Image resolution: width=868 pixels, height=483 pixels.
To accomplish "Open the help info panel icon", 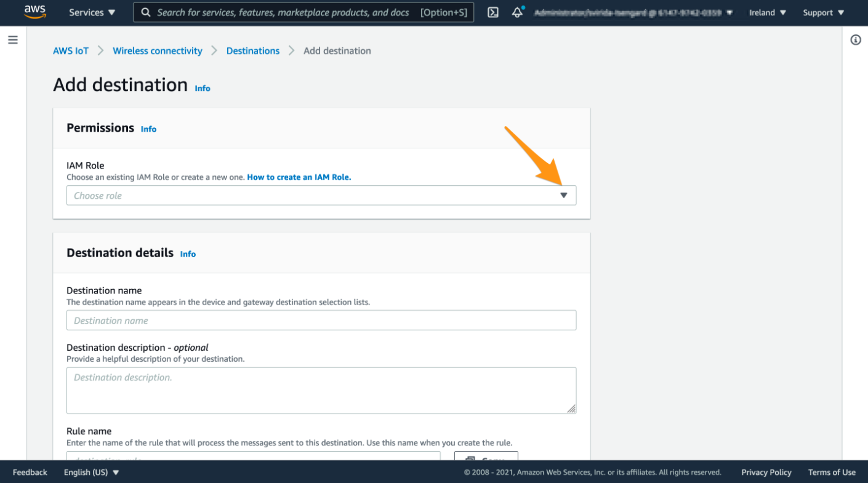I will pyautogui.click(x=856, y=40).
